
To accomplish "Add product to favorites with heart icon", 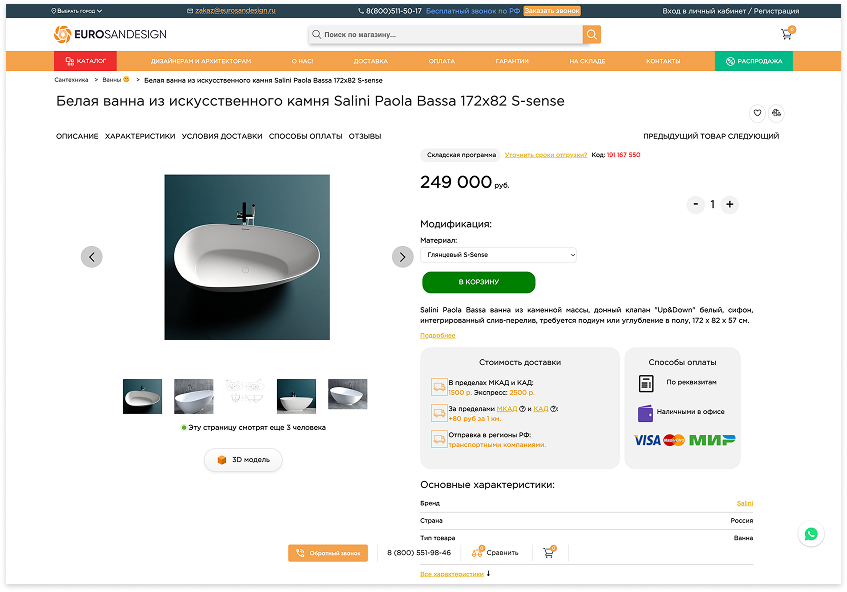I will (x=757, y=113).
